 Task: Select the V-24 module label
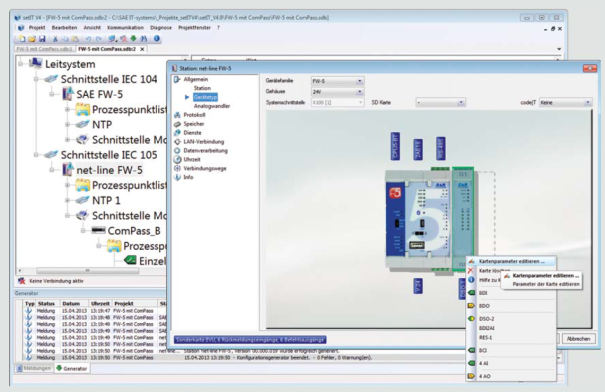(418, 286)
